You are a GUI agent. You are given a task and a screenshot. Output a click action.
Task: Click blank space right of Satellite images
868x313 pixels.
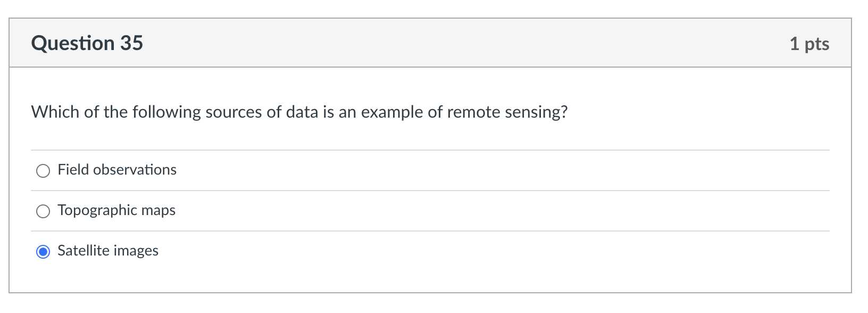coord(479,251)
